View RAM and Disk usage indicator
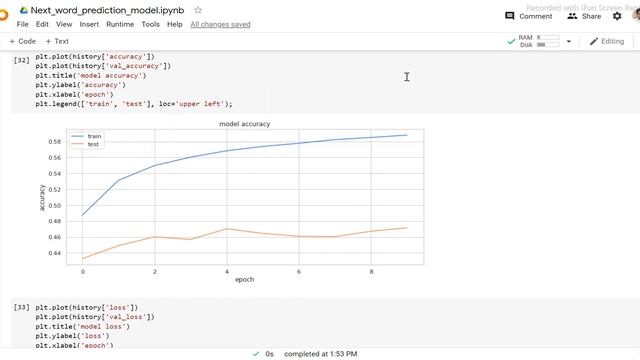This screenshot has width=640, height=360. coord(539,41)
